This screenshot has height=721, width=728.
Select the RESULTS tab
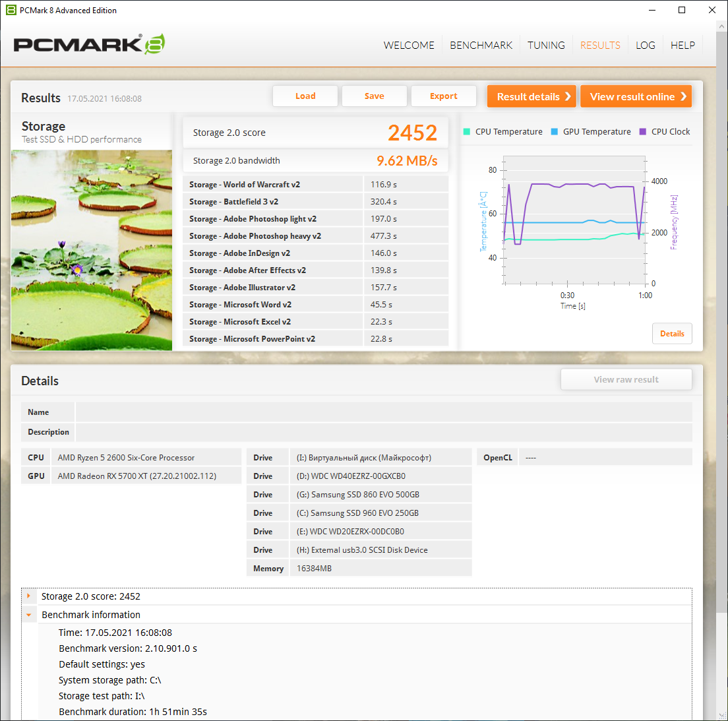pyautogui.click(x=600, y=46)
